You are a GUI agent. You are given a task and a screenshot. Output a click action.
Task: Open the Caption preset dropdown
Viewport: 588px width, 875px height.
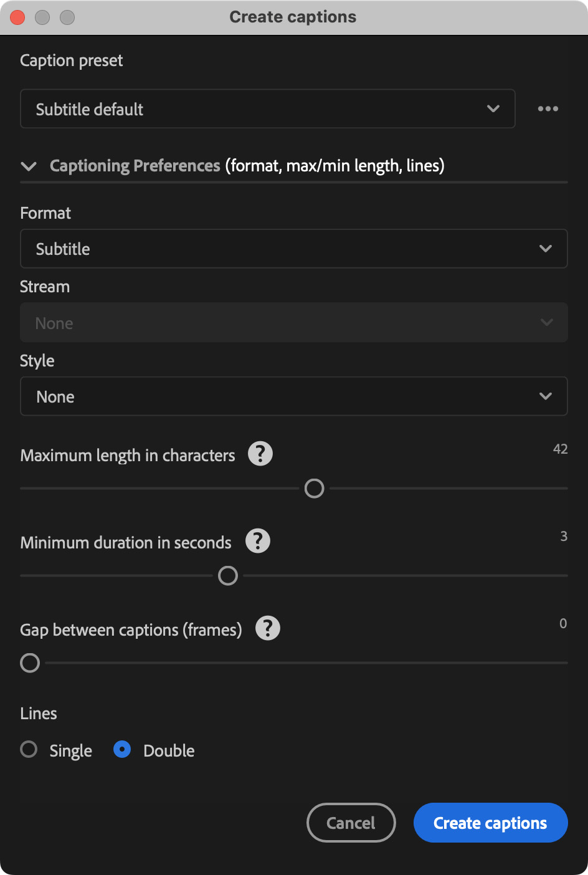[x=268, y=109]
